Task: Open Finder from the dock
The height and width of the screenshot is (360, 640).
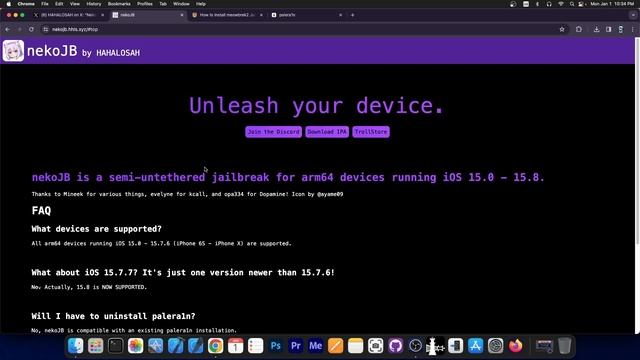Action: pyautogui.click(x=76, y=346)
